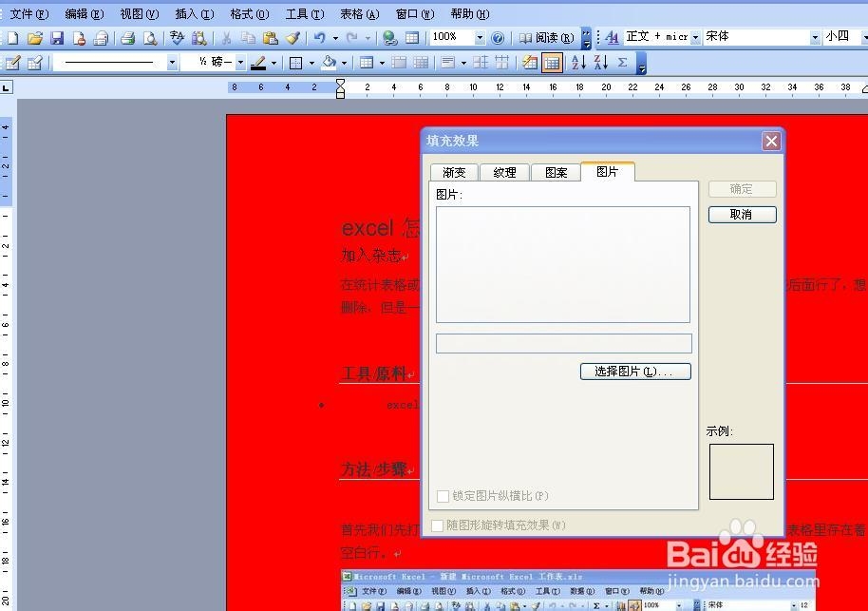
Task: Click the picture name field below preview
Action: [x=563, y=343]
